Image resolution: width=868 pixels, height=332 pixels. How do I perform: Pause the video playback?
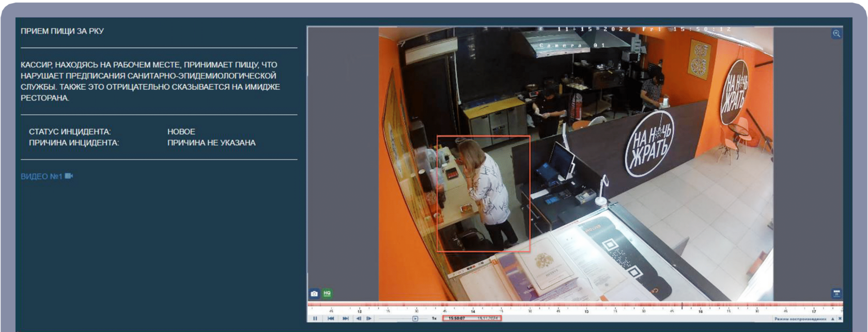coord(315,318)
